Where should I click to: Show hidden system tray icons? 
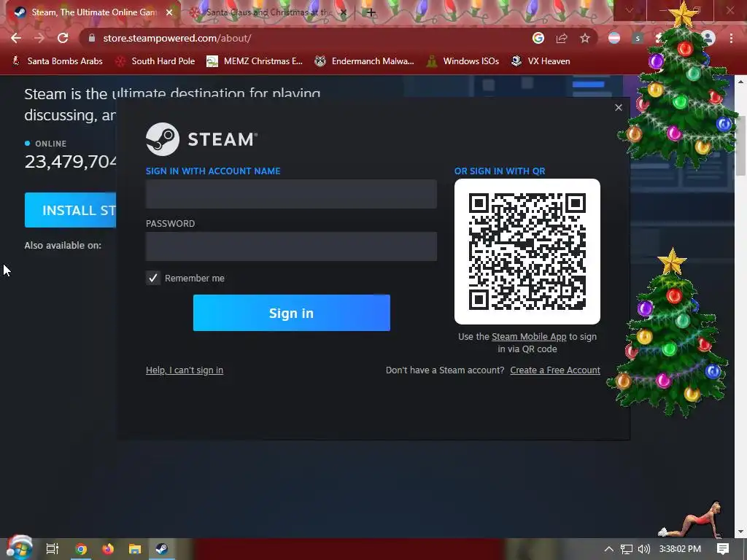click(609, 549)
